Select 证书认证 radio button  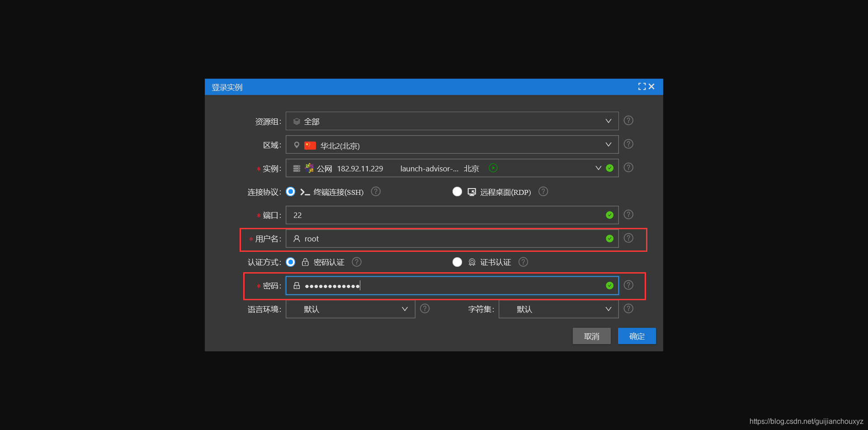coord(457,262)
